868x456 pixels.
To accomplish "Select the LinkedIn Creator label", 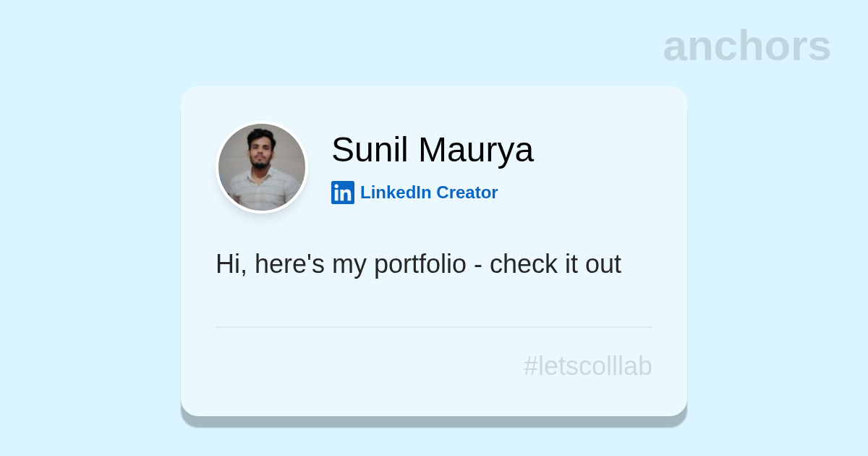I will 428,193.
